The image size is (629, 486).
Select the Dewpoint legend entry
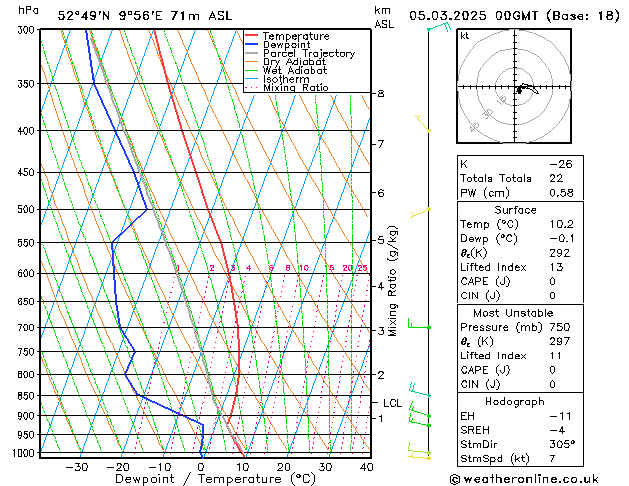click(290, 45)
